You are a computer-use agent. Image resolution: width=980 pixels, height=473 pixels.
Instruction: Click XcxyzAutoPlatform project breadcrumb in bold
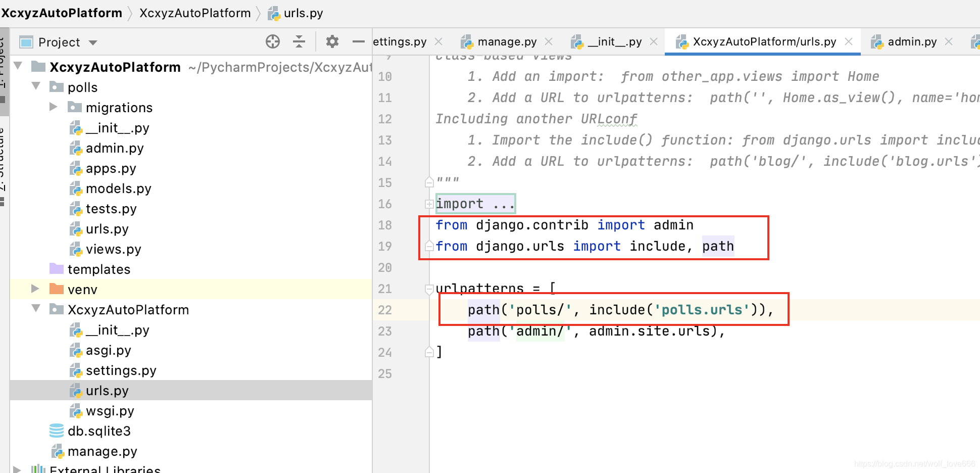(62, 13)
